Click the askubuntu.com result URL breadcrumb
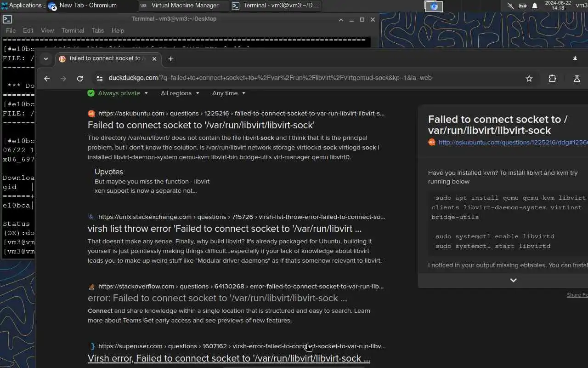588x368 pixels. [x=241, y=114]
